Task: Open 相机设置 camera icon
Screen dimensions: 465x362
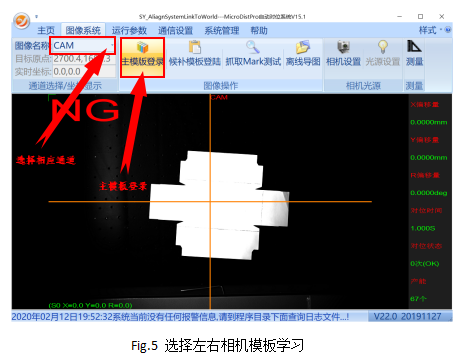Action: [343, 47]
